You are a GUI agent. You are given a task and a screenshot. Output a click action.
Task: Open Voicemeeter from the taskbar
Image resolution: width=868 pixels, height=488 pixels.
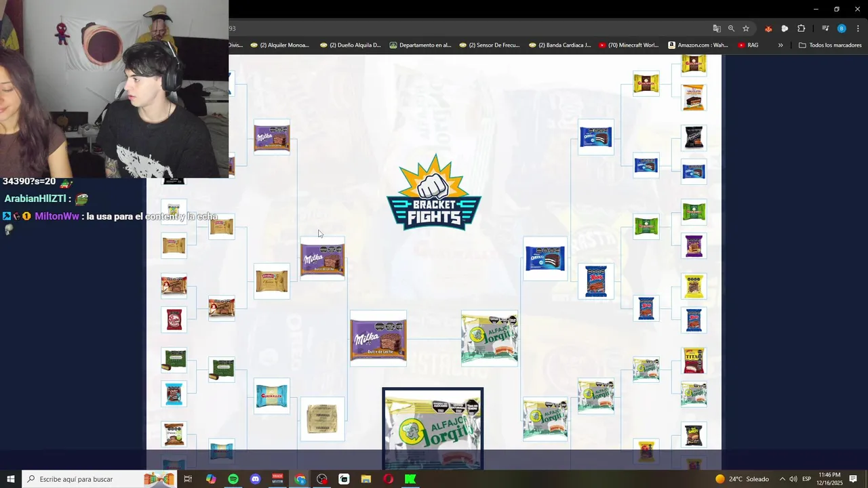277,479
